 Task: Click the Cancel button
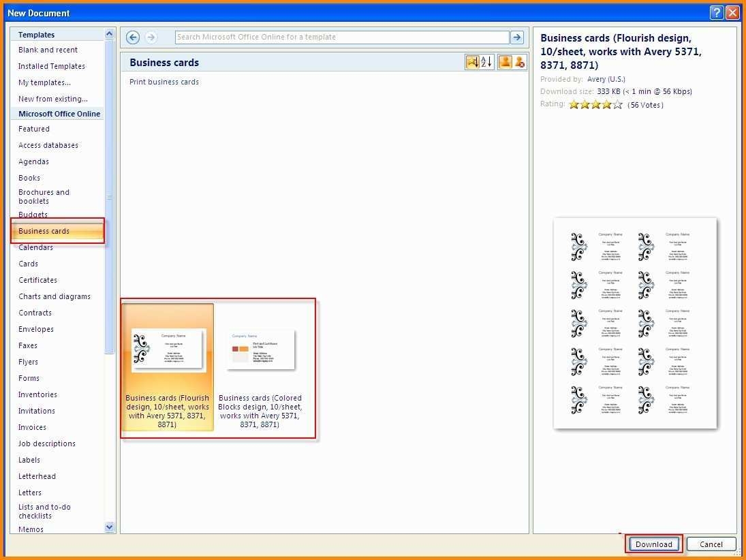711,544
